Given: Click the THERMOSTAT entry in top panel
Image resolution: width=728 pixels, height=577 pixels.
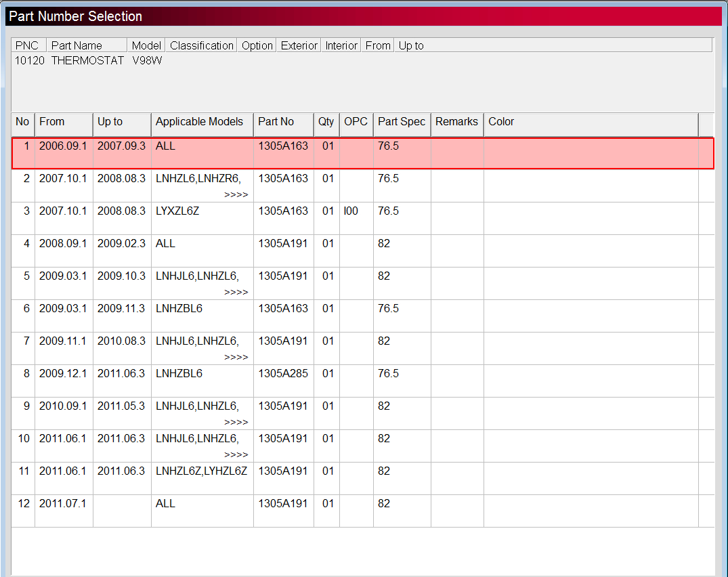Looking at the screenshot, I should [x=87, y=61].
